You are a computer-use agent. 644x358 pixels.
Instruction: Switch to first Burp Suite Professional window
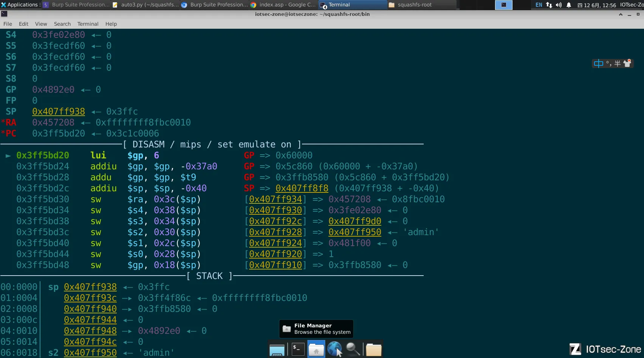[76, 5]
